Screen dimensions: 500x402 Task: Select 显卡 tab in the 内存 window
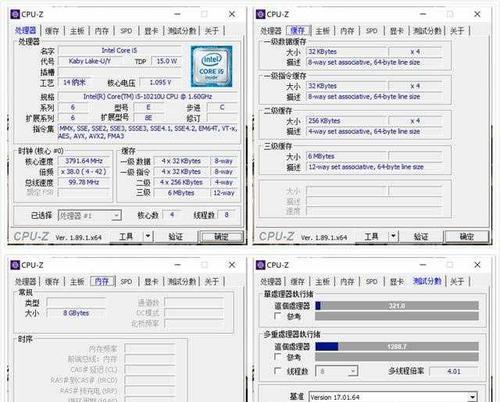point(151,281)
